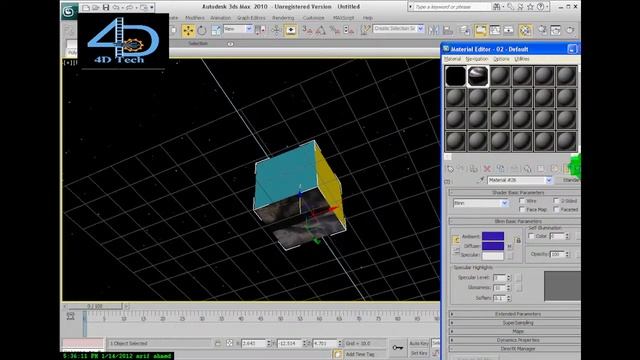The width and height of the screenshot is (640, 360).
Task: Open Render Setup icon
Action: coord(542,30)
